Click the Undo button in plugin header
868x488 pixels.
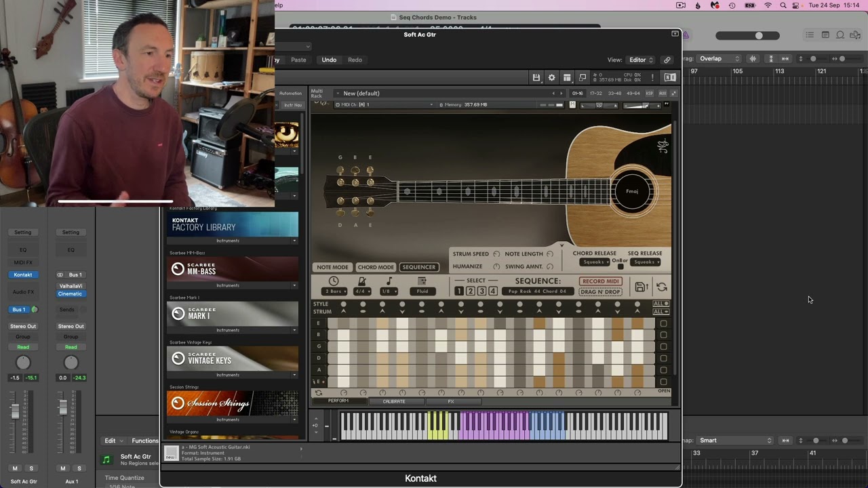(x=329, y=60)
